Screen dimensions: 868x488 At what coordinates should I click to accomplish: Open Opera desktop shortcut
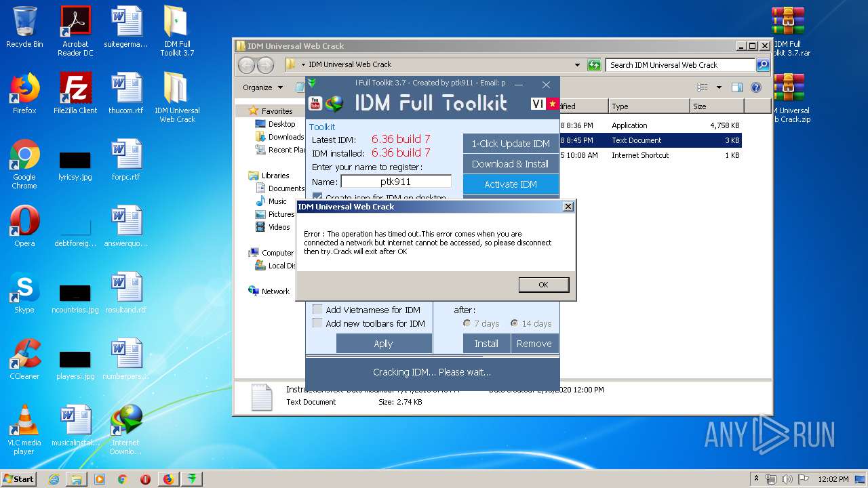(x=24, y=227)
